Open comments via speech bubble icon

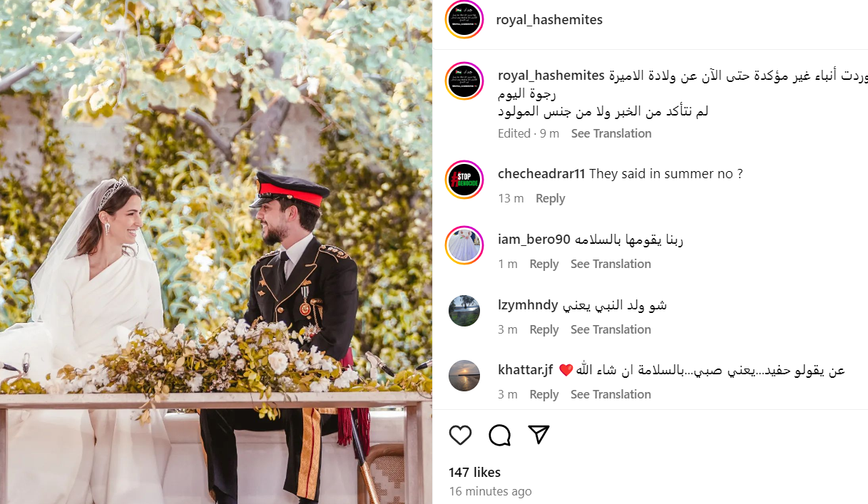500,435
